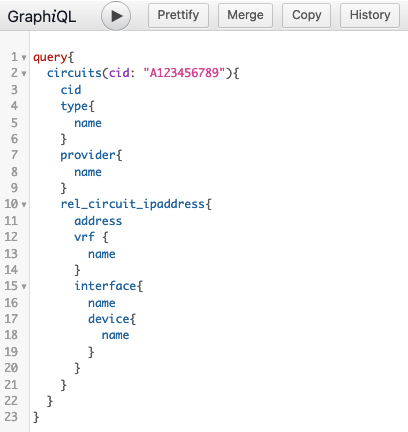The height and width of the screenshot is (432, 408).
Task: Click the GraphiQL title
Action: tap(42, 16)
